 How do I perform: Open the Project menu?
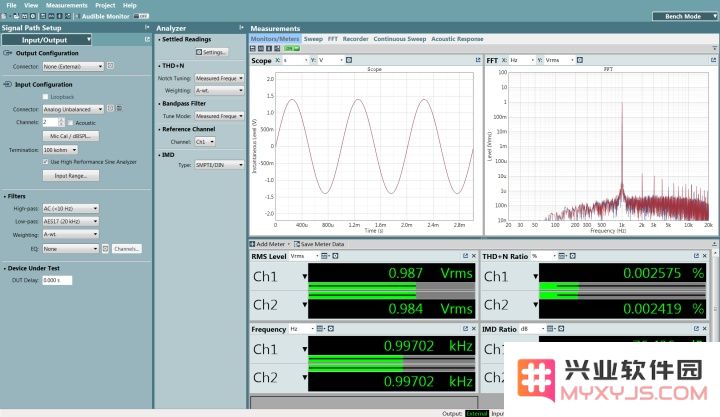click(105, 5)
